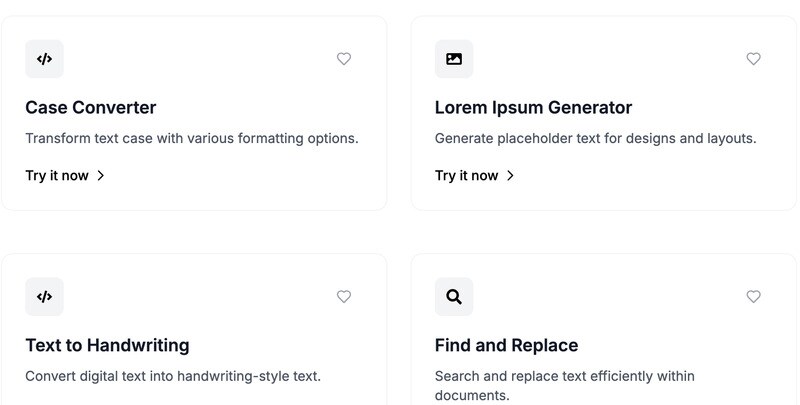800x405 pixels.
Task: Click the code icon on Case Converter card
Action: (44, 59)
